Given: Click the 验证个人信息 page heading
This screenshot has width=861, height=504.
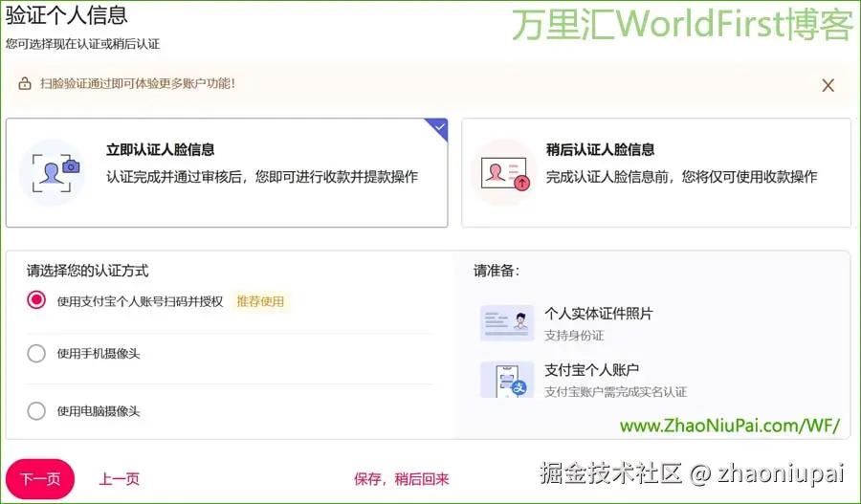Looking at the screenshot, I should click(x=67, y=15).
